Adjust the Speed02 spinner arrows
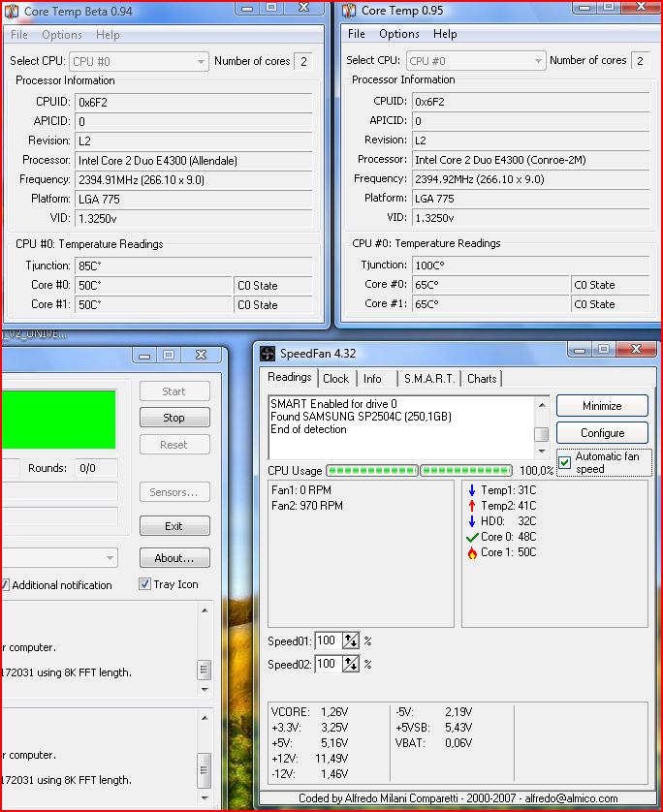 [x=351, y=664]
